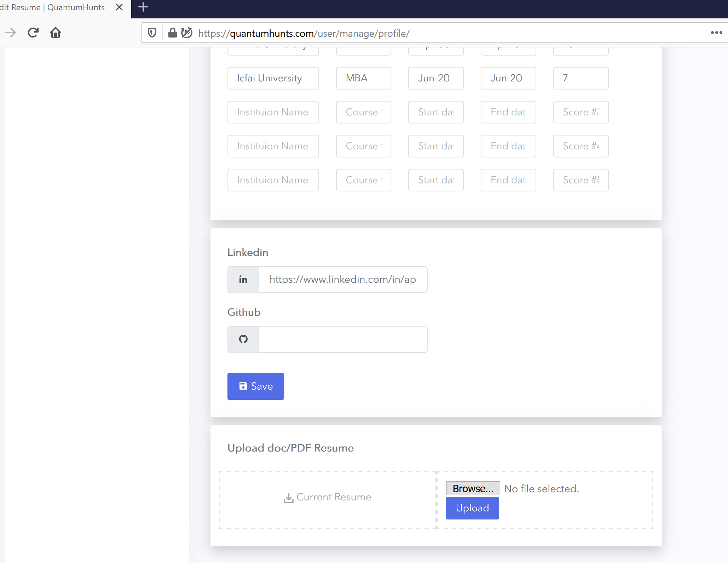Open the three-dot page actions menu
This screenshot has width=728, height=563.
(716, 33)
